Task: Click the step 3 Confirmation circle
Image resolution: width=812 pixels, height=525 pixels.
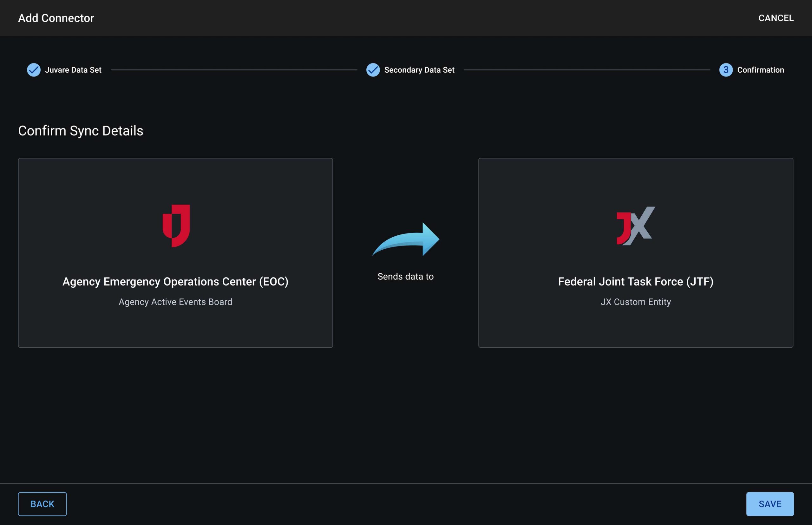Action: click(x=726, y=70)
